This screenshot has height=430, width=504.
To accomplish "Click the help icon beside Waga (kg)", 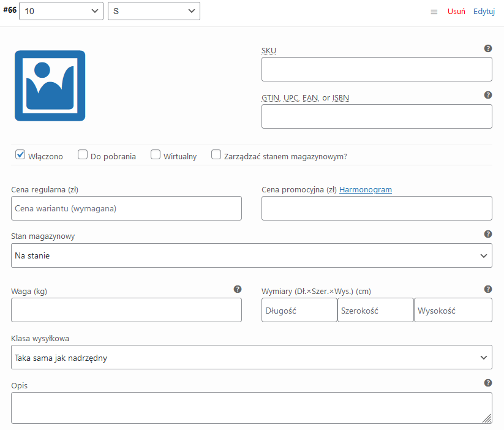I will coord(238,289).
